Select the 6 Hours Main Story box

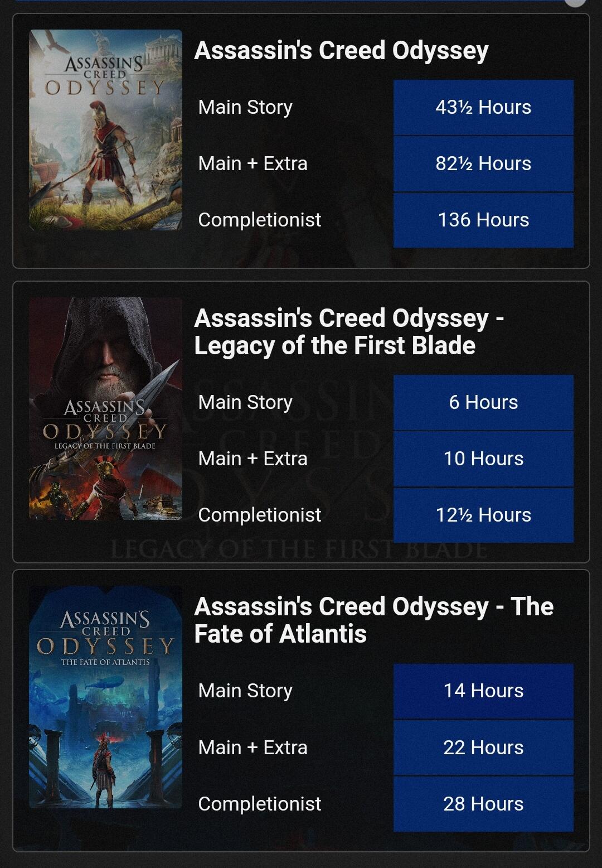[483, 402]
